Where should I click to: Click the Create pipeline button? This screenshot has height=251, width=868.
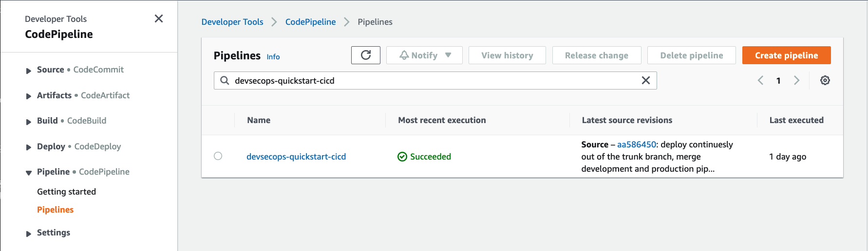point(786,55)
